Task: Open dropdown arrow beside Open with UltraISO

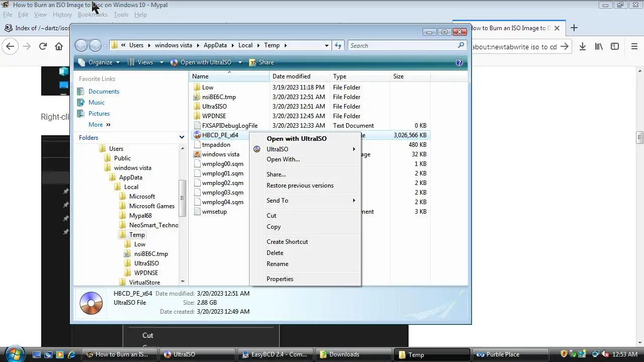Action: coord(240,62)
